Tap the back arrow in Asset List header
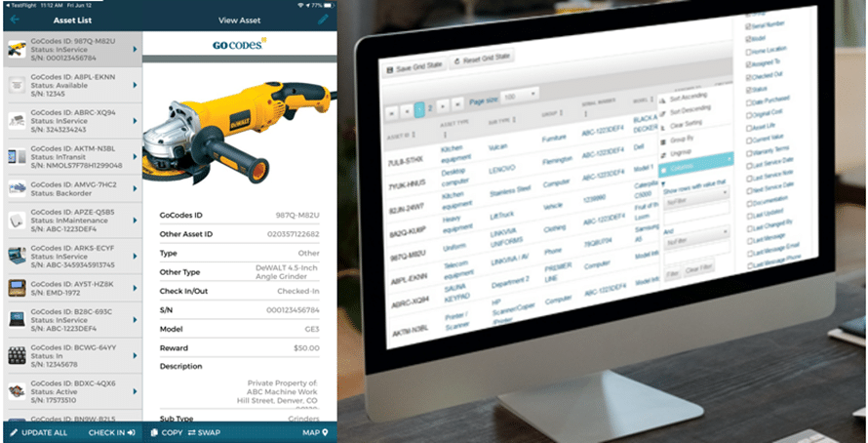 click(x=13, y=19)
